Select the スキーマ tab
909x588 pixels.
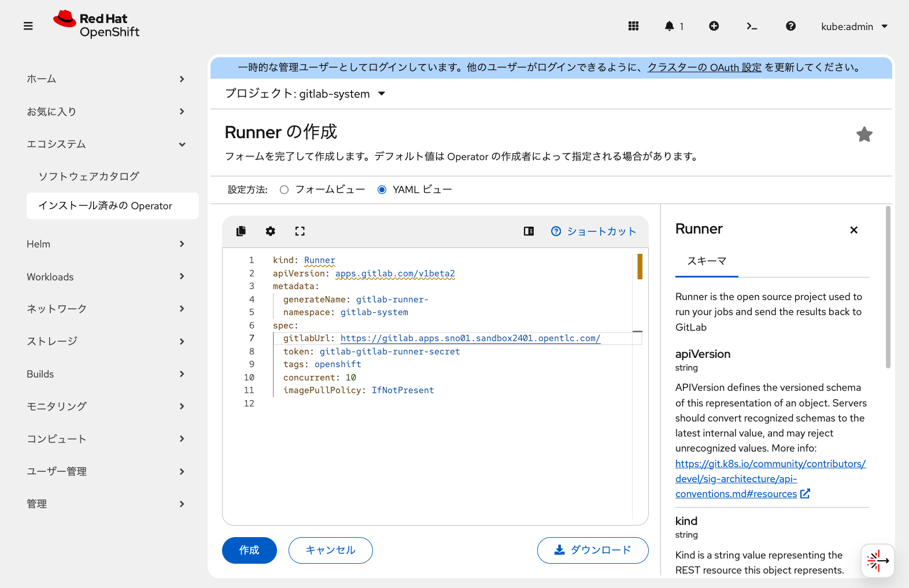[x=707, y=261]
